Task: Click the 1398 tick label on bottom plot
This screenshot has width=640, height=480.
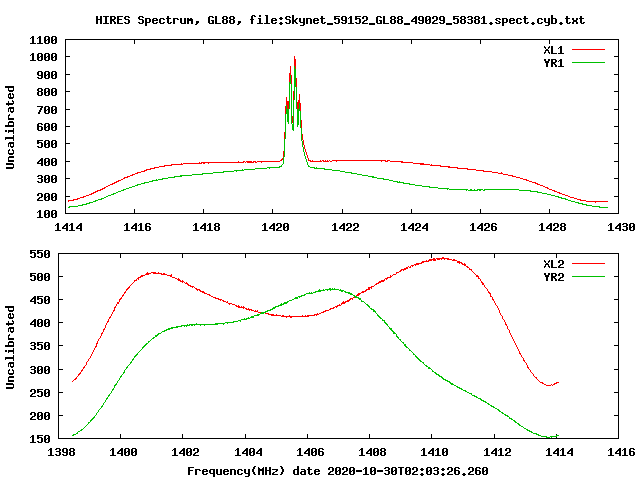Action: click(x=61, y=452)
